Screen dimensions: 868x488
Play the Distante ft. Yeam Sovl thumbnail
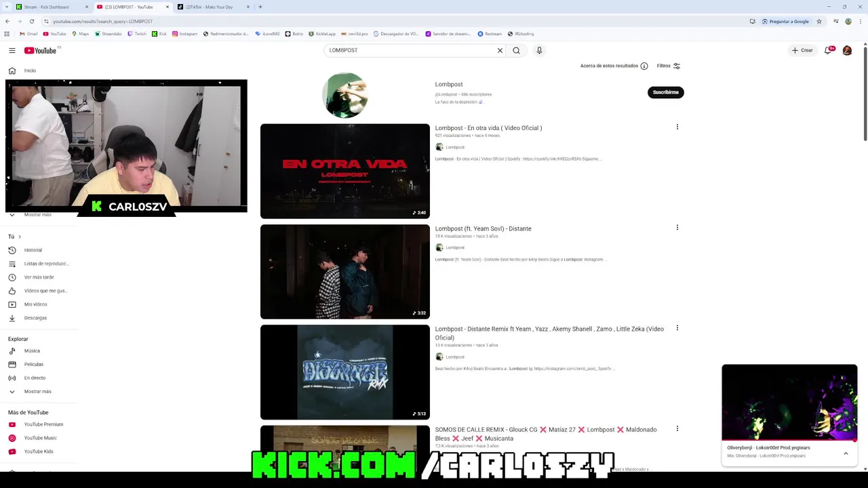345,271
